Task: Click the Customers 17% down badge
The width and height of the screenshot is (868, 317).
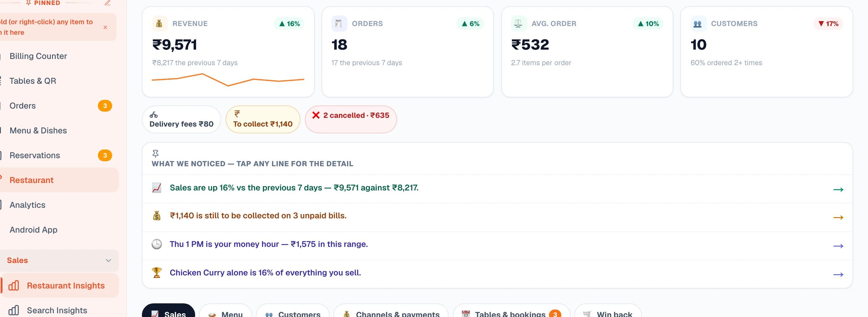Action: 828,24
